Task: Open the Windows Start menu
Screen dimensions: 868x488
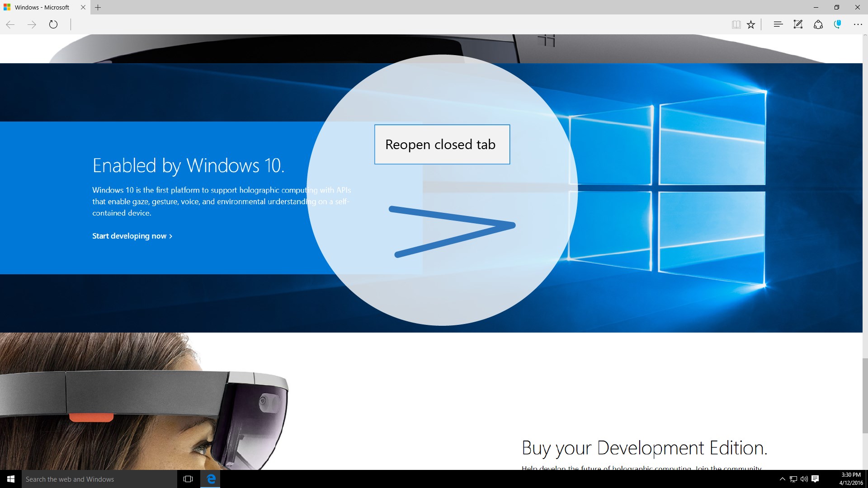Action: (x=11, y=479)
